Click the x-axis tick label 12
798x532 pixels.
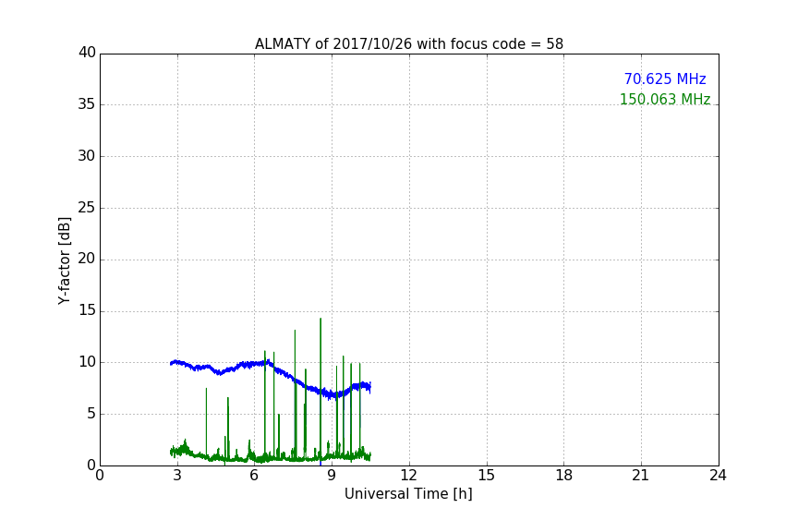[x=409, y=476]
